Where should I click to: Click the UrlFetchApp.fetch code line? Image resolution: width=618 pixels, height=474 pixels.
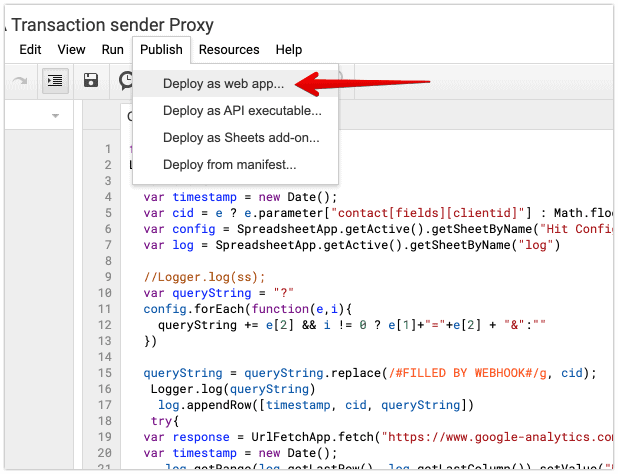pyautogui.click(x=378, y=437)
